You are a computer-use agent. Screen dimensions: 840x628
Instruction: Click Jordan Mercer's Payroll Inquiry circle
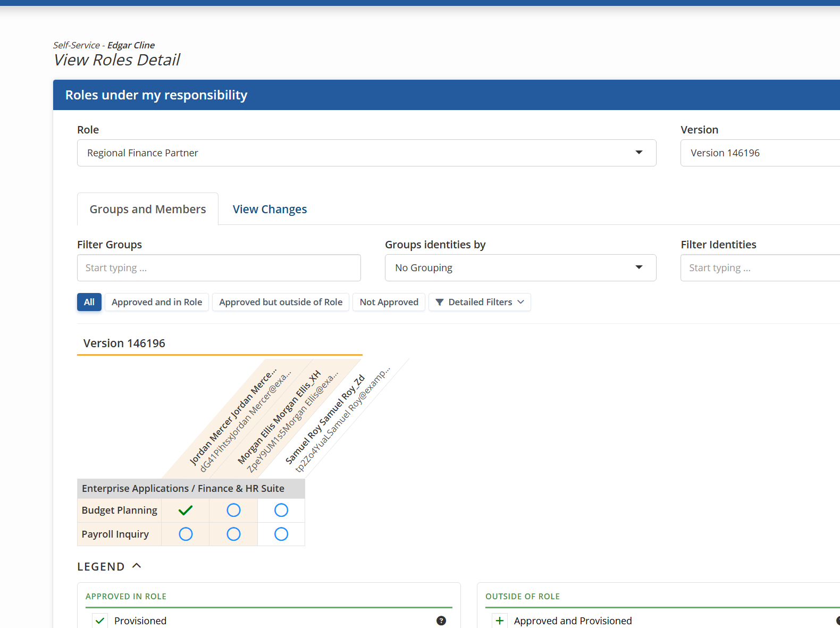click(186, 534)
